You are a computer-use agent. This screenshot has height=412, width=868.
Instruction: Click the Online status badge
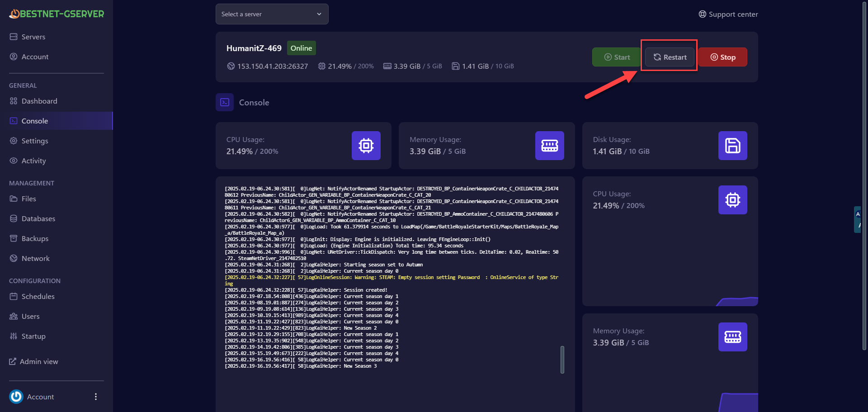coord(301,48)
